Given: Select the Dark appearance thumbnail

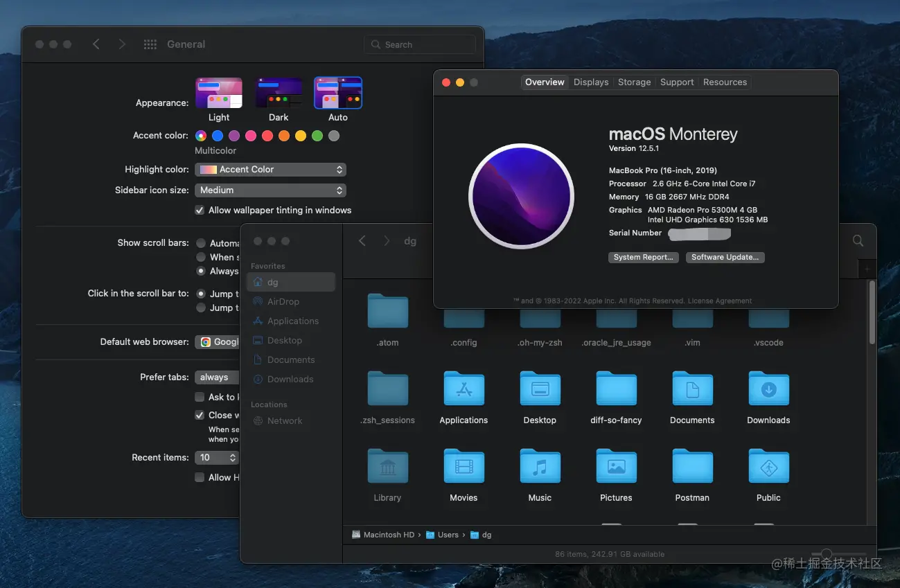Looking at the screenshot, I should [x=279, y=93].
